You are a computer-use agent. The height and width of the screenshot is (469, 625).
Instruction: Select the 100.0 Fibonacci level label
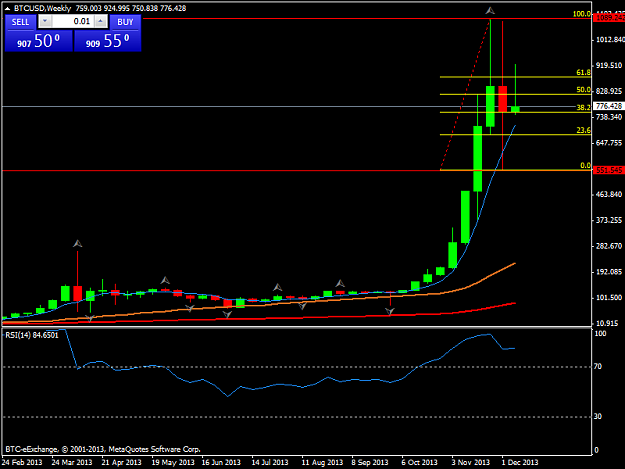click(582, 14)
